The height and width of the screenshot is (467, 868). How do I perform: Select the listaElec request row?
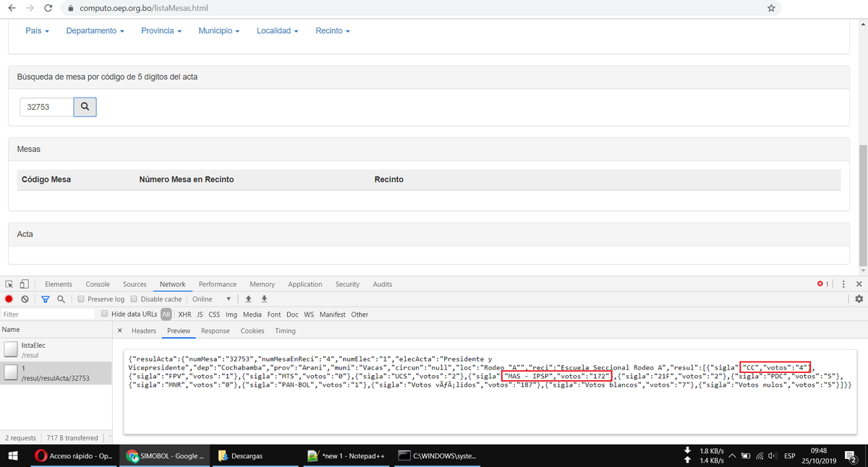(56, 350)
